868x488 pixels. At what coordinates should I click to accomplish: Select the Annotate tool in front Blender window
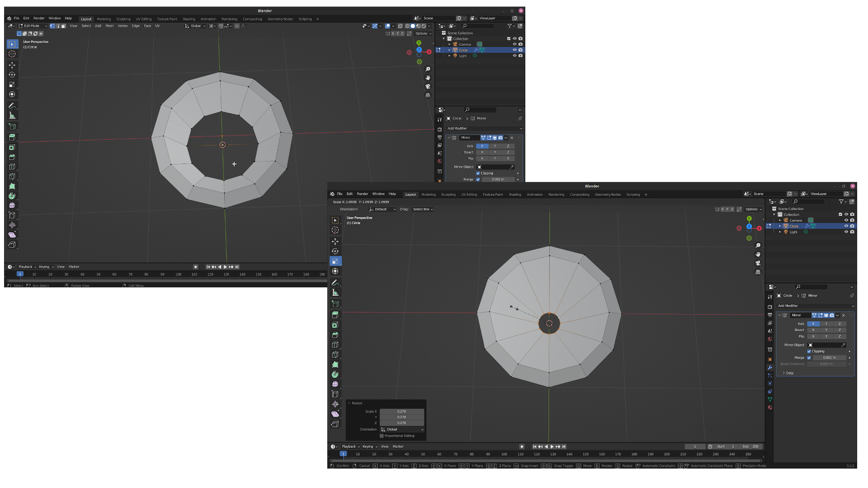(x=335, y=283)
